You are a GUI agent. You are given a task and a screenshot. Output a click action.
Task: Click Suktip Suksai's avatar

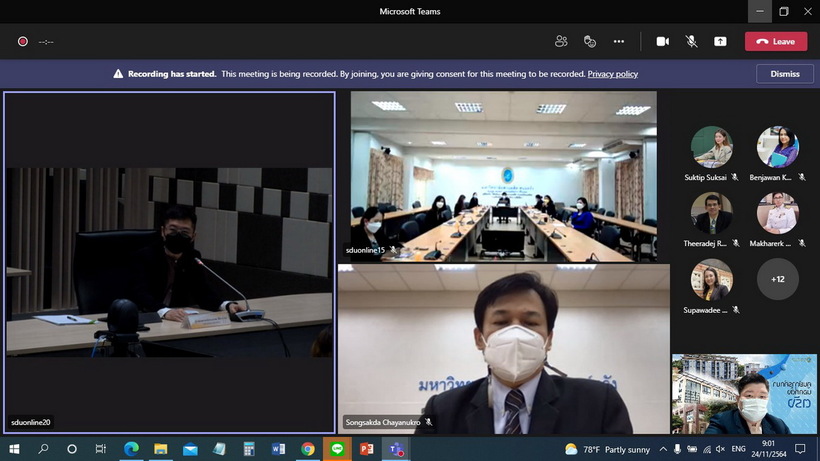pyautogui.click(x=711, y=146)
